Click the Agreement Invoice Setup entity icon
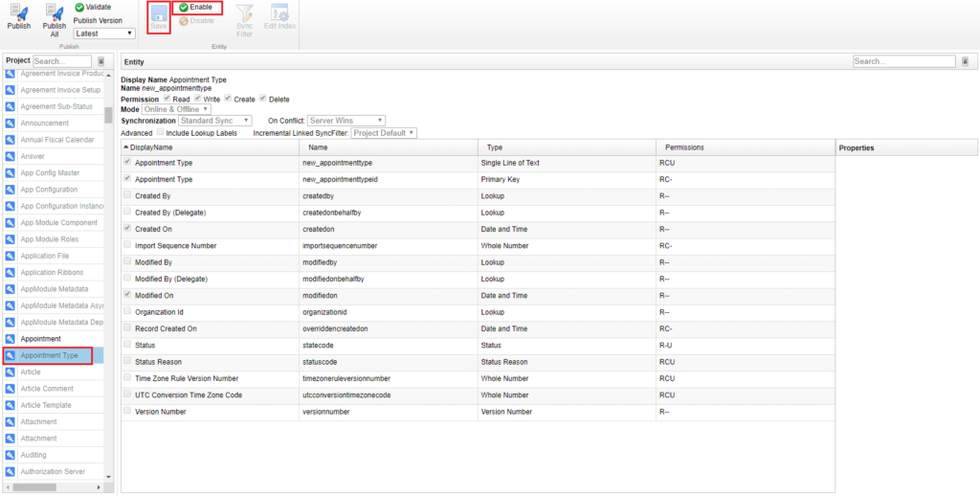Screen dimensions: 980x496 pos(10,90)
